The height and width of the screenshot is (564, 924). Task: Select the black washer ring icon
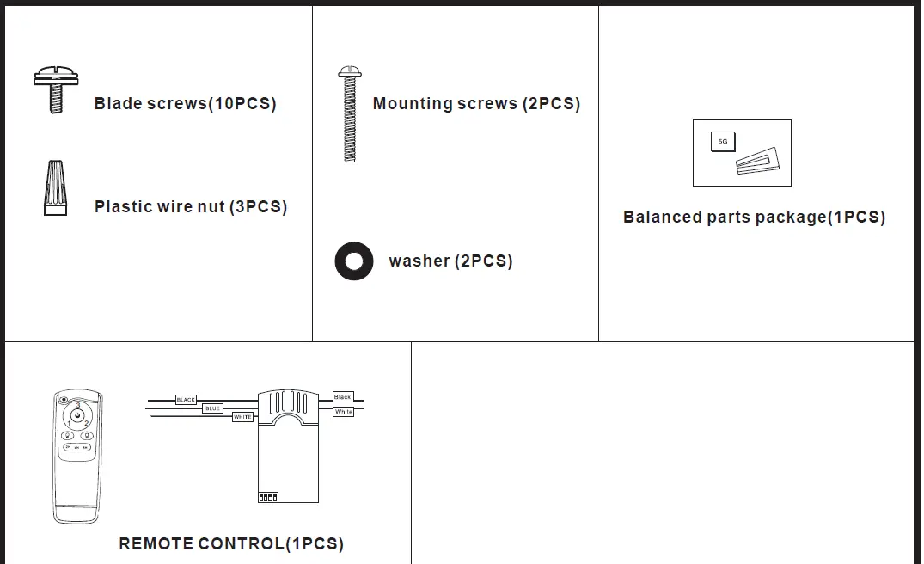click(x=354, y=261)
